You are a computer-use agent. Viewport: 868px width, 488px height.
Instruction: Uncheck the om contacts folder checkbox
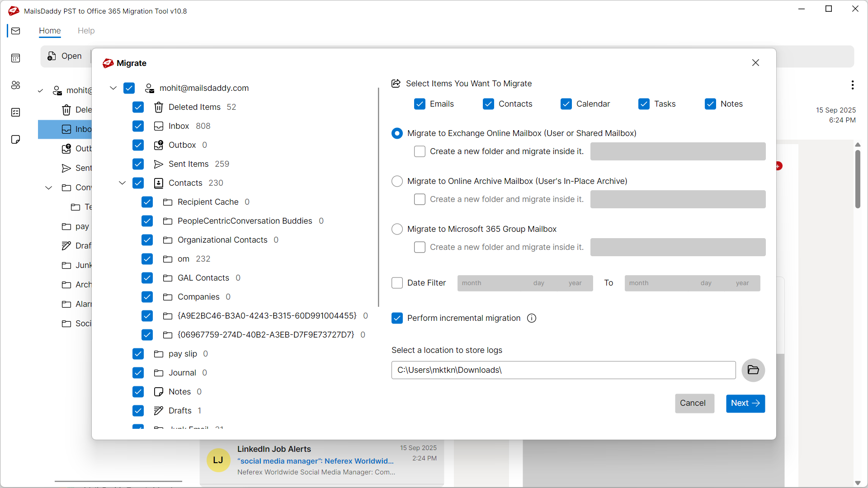point(147,259)
